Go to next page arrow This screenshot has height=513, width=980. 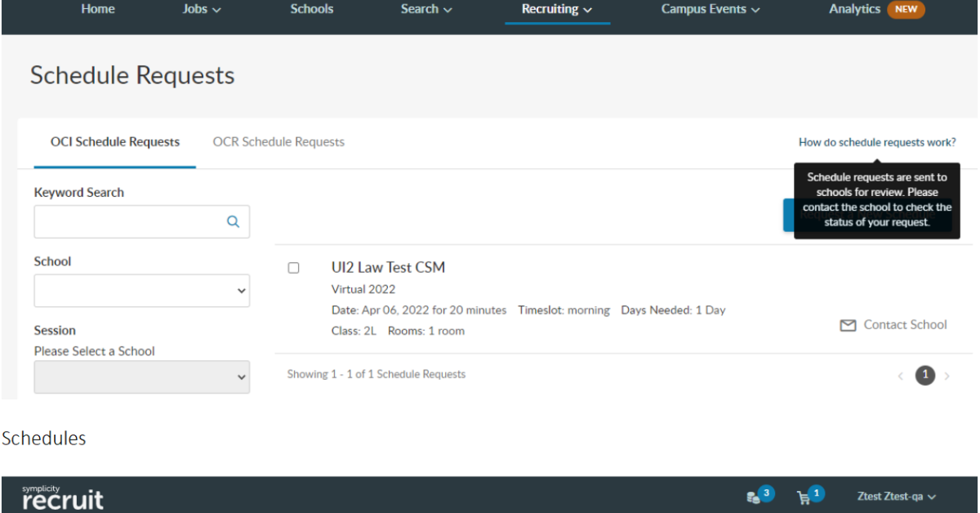[947, 376]
